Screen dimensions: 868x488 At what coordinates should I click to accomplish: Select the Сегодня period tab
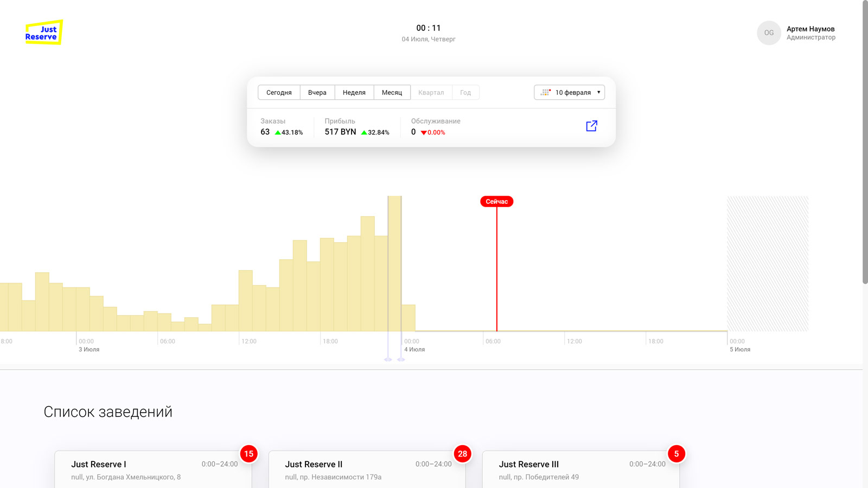279,93
